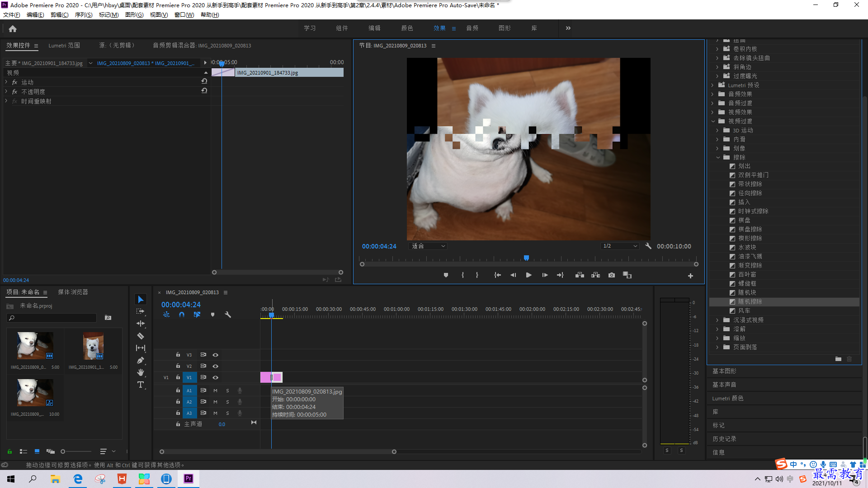This screenshot has width=868, height=488.
Task: Add marker in Program monitor
Action: click(446, 275)
